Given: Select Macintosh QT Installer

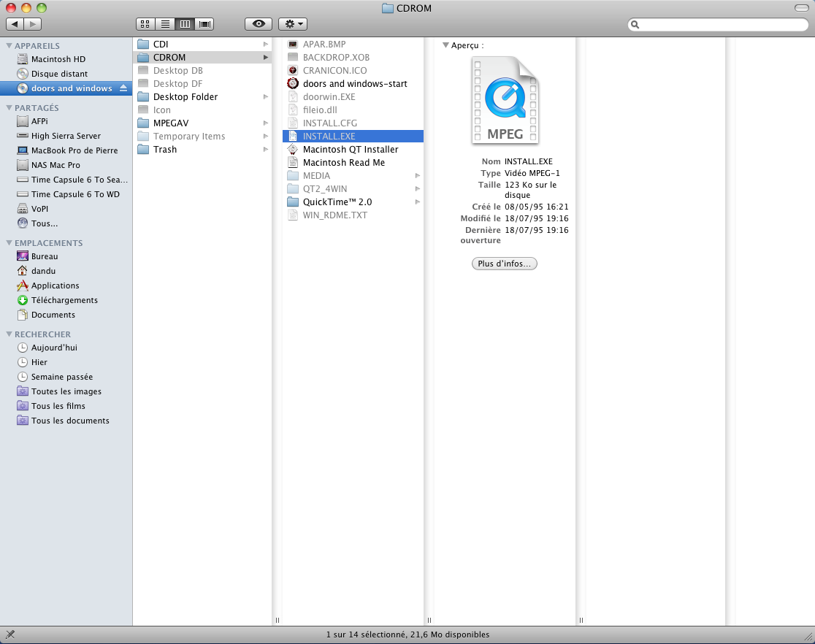Looking at the screenshot, I should click(353, 149).
